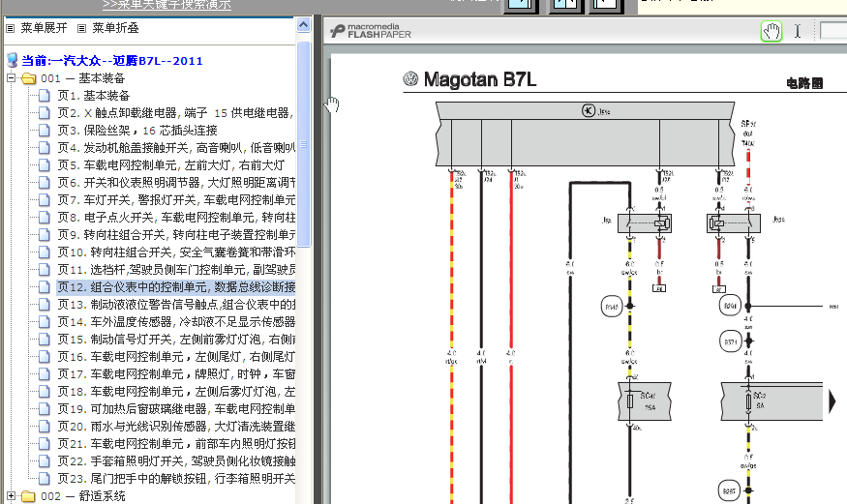Click the current vehicle title 当前:一汽大众--迈腾B7L--2011
Viewport: 847px width, 504px height.
(x=112, y=60)
